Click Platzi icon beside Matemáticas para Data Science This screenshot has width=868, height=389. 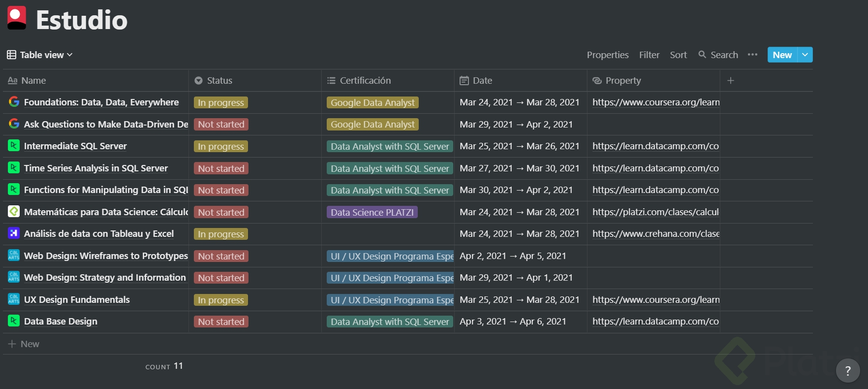pos(14,212)
